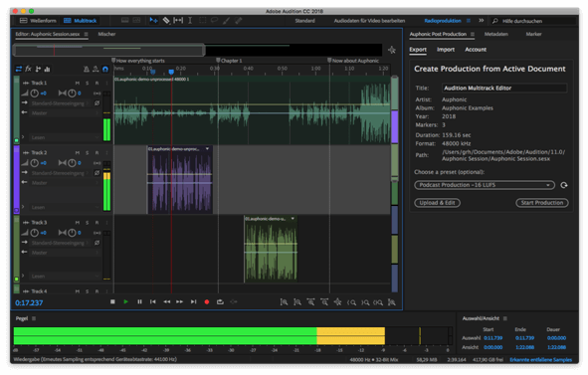Show the Sends section icon above the tracks
Image resolution: width=588 pixels, height=375 pixels.
coord(38,69)
